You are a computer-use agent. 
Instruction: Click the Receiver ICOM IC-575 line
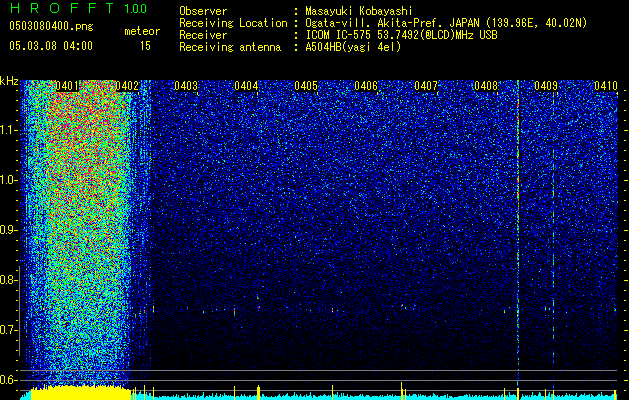click(x=401, y=35)
